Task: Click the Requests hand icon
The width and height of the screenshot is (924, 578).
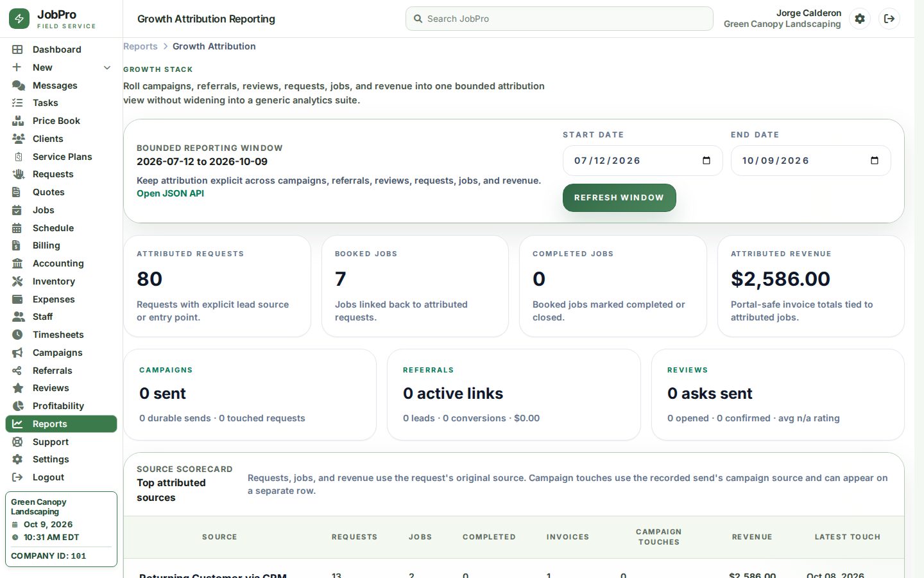Action: pos(18,174)
